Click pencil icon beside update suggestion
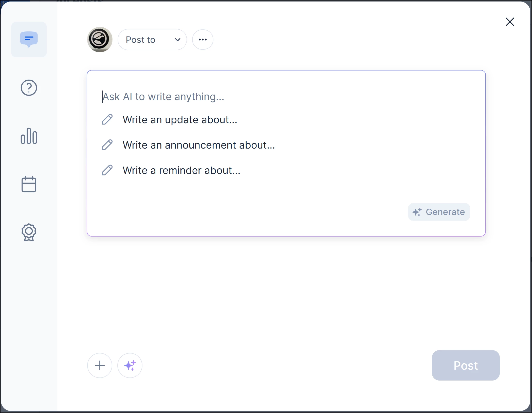 point(107,119)
